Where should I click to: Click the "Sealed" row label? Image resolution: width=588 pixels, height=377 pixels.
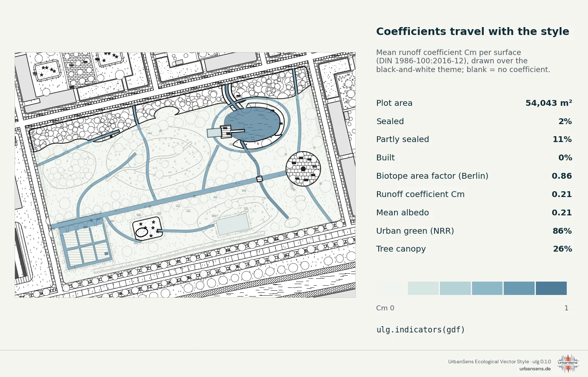click(x=390, y=122)
